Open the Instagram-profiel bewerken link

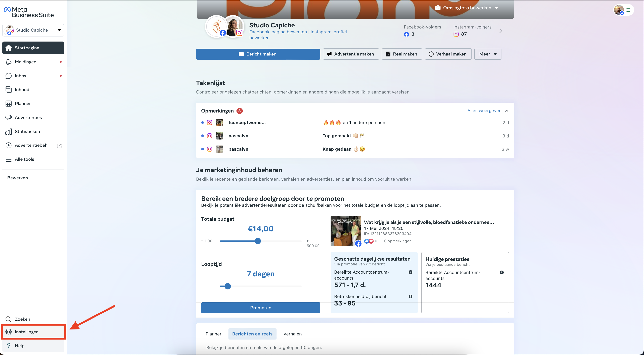pos(298,35)
